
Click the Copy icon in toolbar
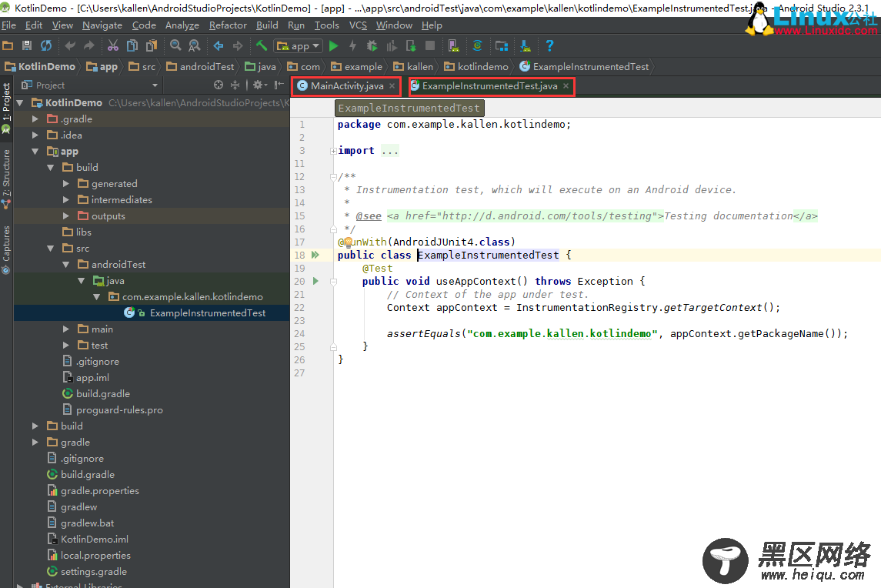pos(132,45)
